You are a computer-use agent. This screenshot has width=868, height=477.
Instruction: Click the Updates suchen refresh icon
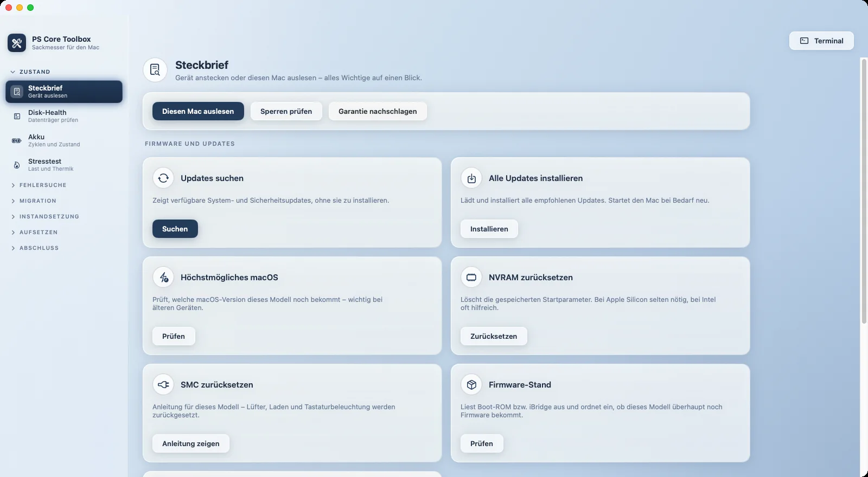(x=163, y=178)
